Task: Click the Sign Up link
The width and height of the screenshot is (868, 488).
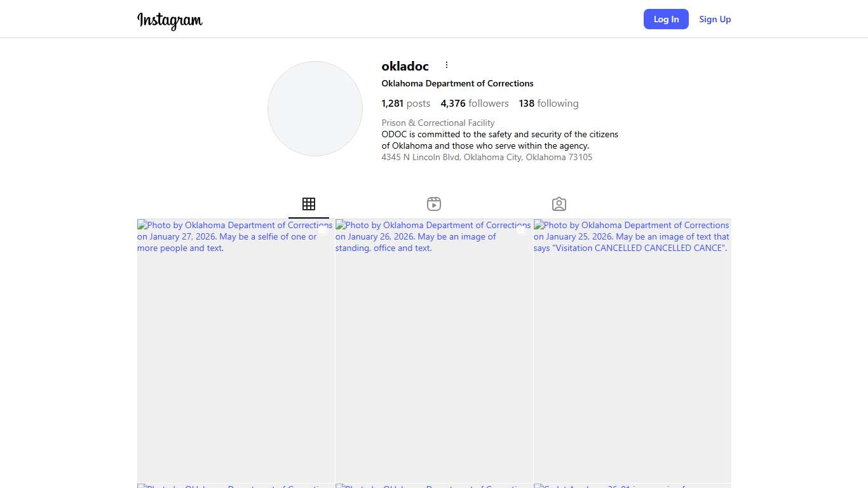Action: tap(715, 19)
